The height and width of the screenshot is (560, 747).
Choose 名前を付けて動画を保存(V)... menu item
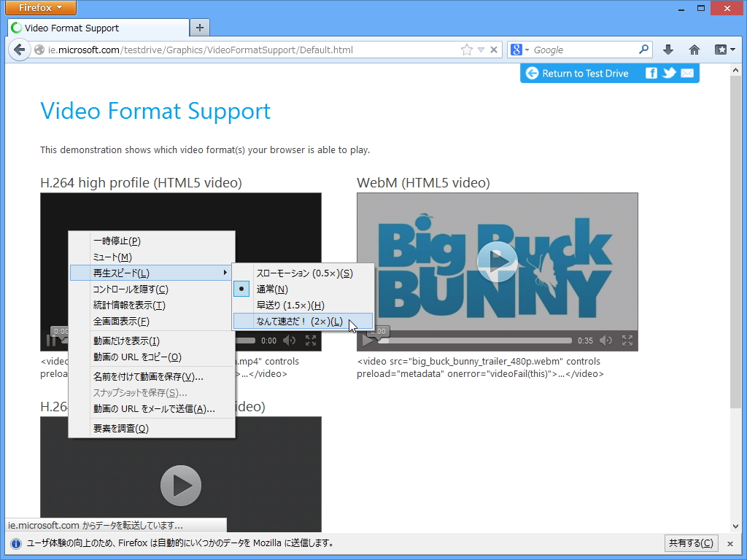[152, 377]
